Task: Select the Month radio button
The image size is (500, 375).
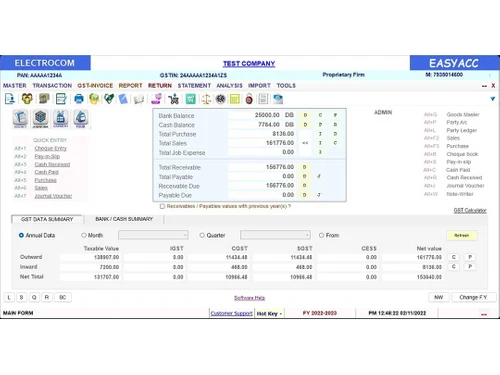Action: pos(84,235)
